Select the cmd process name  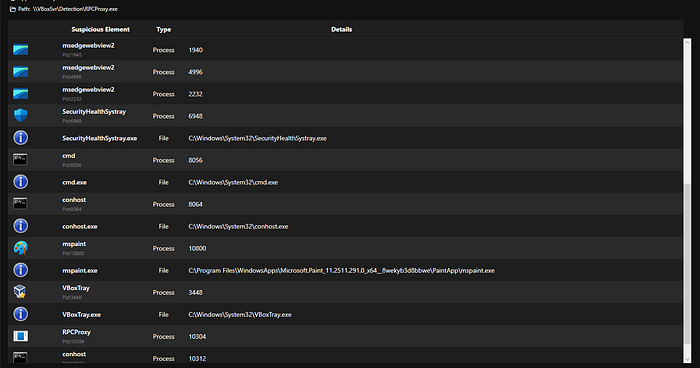coord(69,156)
